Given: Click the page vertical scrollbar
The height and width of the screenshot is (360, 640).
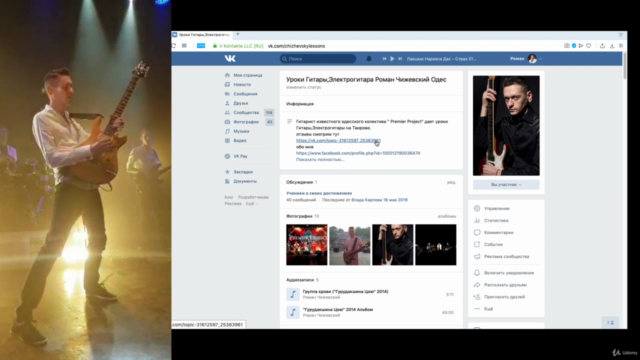Looking at the screenshot, I should [x=625, y=65].
